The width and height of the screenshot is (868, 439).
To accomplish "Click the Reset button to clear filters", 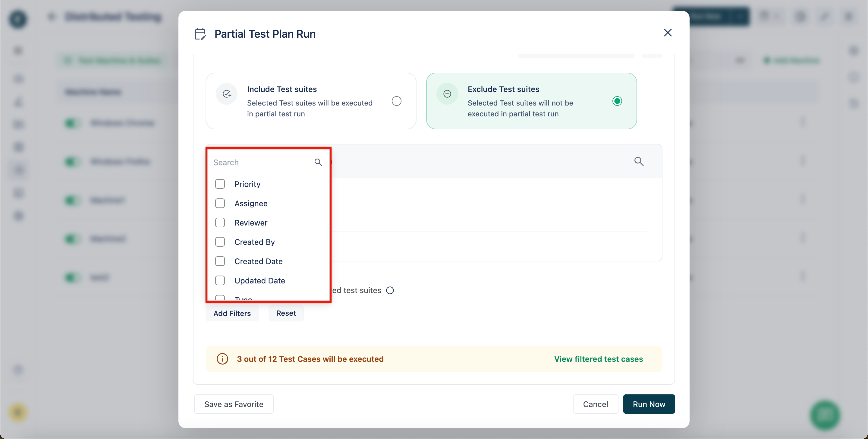I will pyautogui.click(x=286, y=312).
